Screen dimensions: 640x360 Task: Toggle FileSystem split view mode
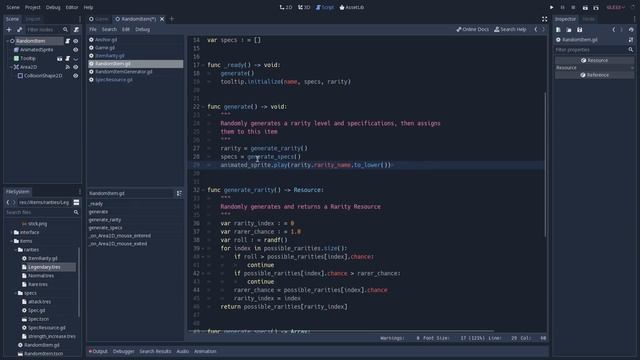[x=76, y=202]
